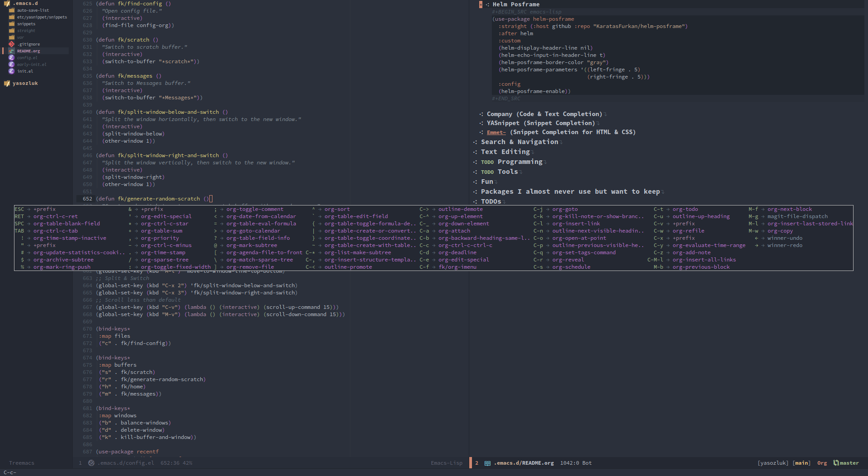Click the straight folder icon
The image size is (868, 476).
tap(12, 31)
